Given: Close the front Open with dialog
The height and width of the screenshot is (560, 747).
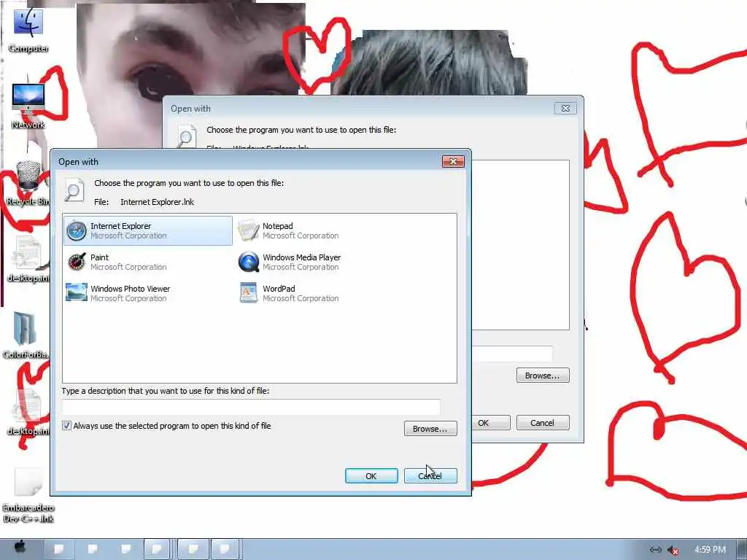Looking at the screenshot, I should [x=453, y=161].
